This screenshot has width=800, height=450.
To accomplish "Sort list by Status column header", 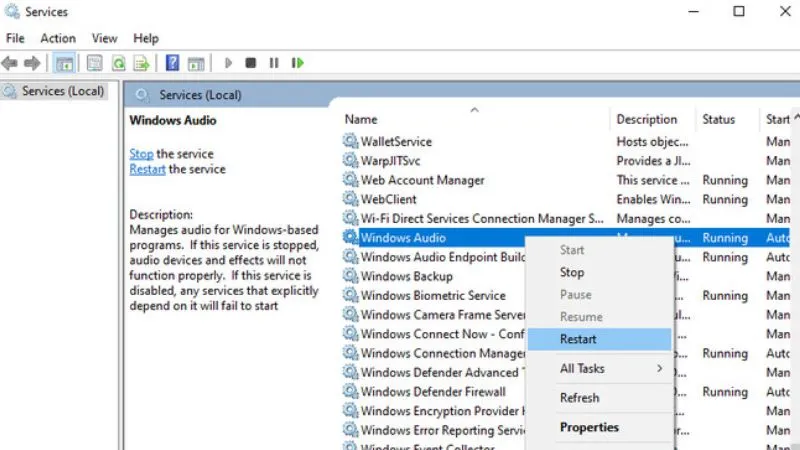I will click(718, 119).
